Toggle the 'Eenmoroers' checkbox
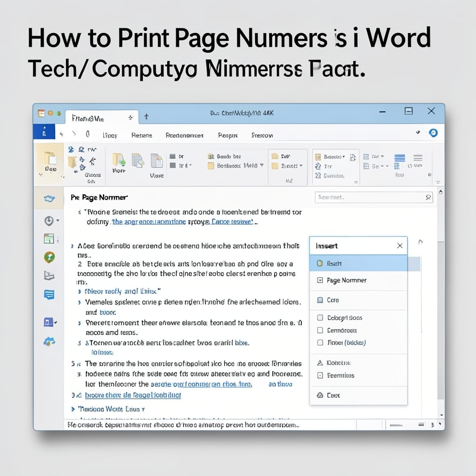The image size is (476, 476). coord(320,330)
